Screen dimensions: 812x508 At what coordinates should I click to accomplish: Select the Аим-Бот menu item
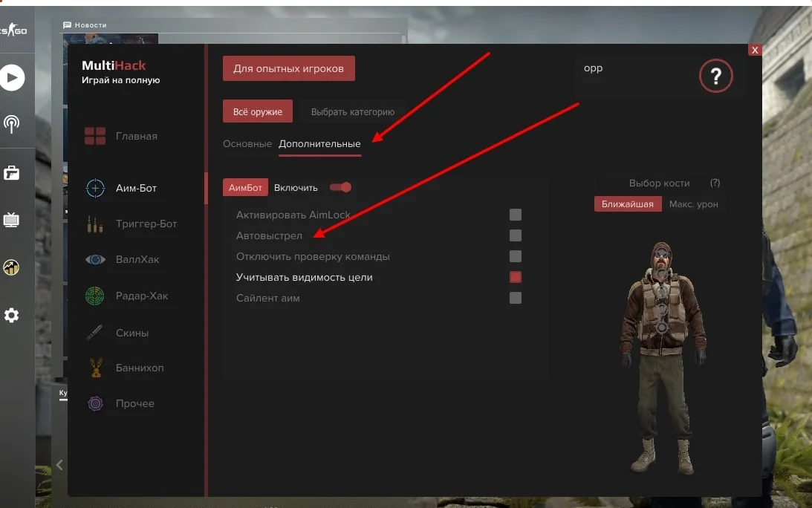coord(136,188)
